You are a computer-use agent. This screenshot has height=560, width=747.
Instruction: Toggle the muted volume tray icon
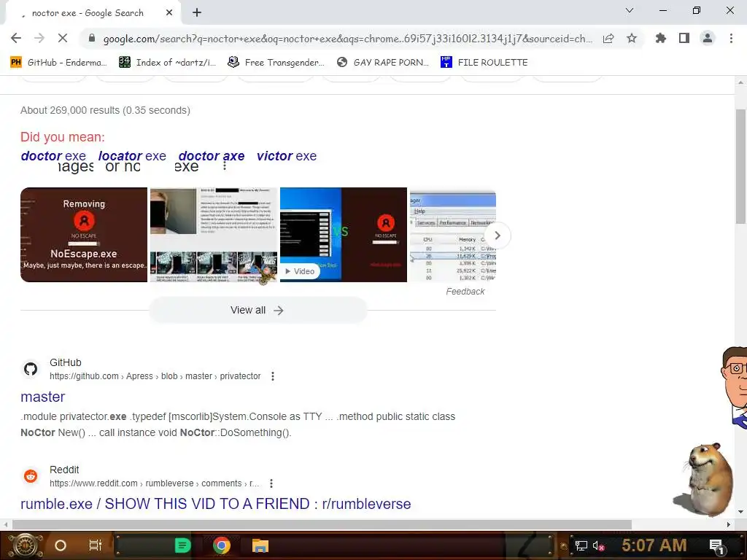599,545
